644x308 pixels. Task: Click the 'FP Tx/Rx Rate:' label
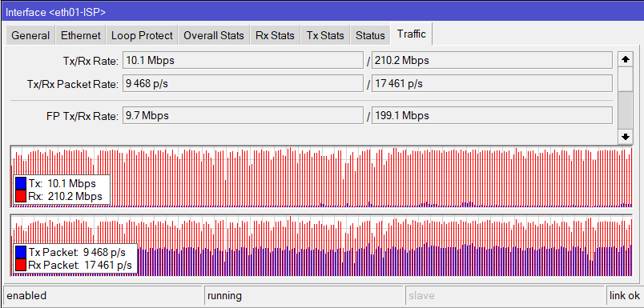pyautogui.click(x=83, y=116)
